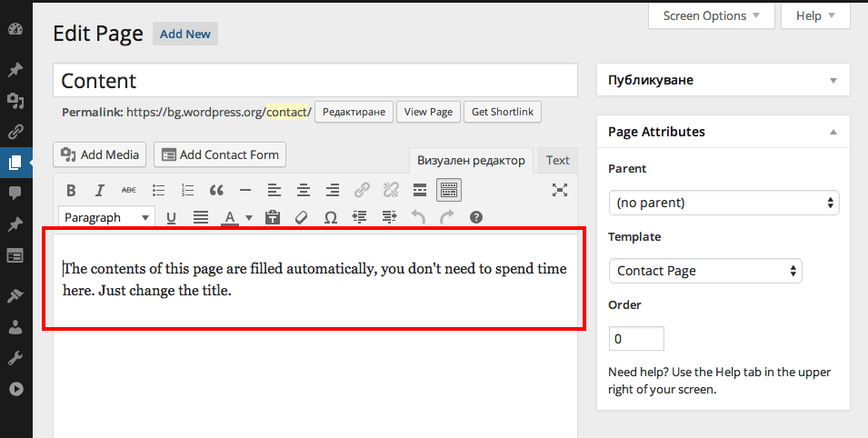Toggle underline formatting
Screen dimensions: 868x438
tap(171, 217)
